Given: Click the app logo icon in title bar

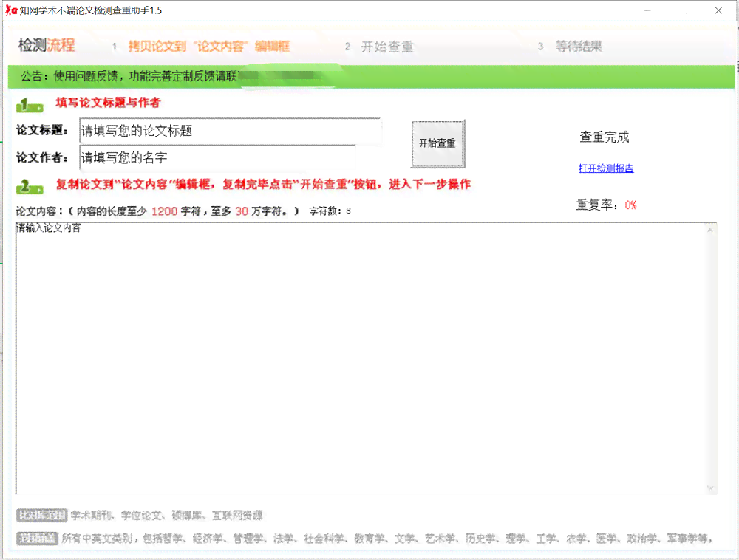Looking at the screenshot, I should 11,10.
